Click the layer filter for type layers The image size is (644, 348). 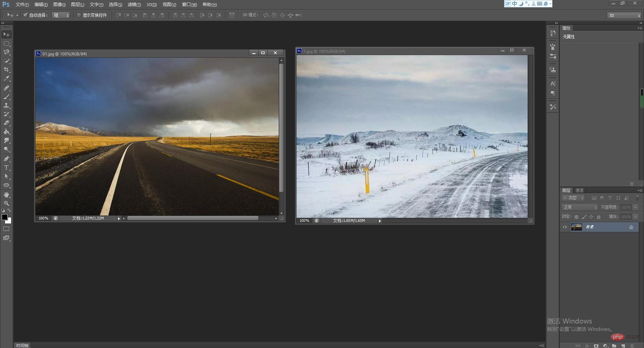pyautogui.click(x=610, y=198)
